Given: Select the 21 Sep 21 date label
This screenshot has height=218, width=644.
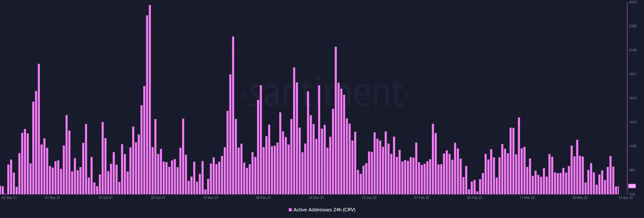Looking at the screenshot, I should (52, 198).
